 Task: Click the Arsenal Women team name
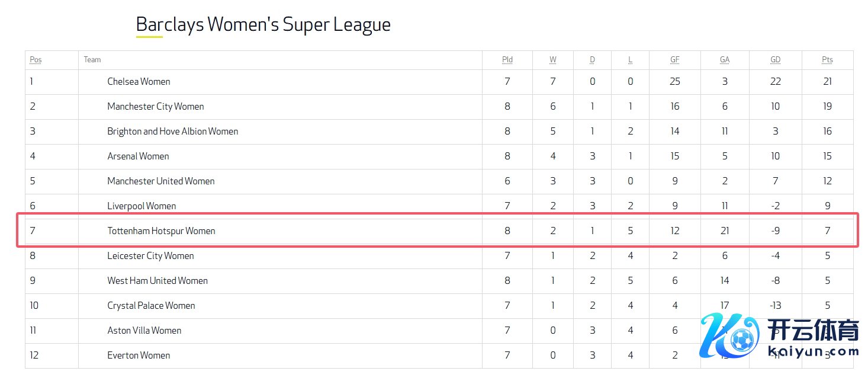point(138,156)
